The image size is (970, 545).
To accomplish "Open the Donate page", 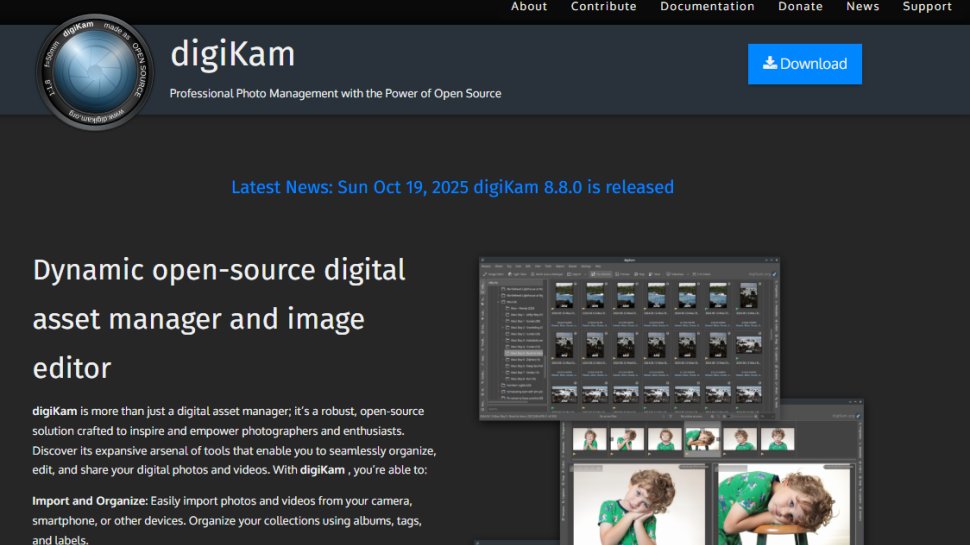I will [x=800, y=7].
